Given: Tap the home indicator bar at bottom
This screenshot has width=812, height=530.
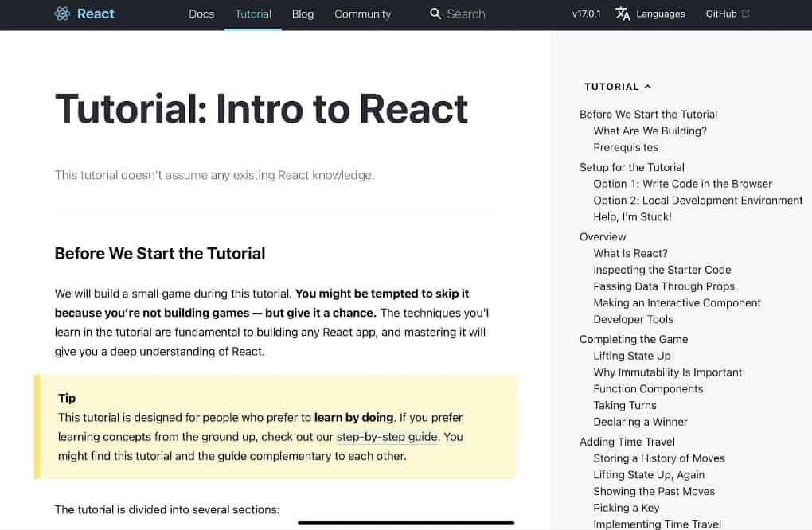Looking at the screenshot, I should (406, 523).
